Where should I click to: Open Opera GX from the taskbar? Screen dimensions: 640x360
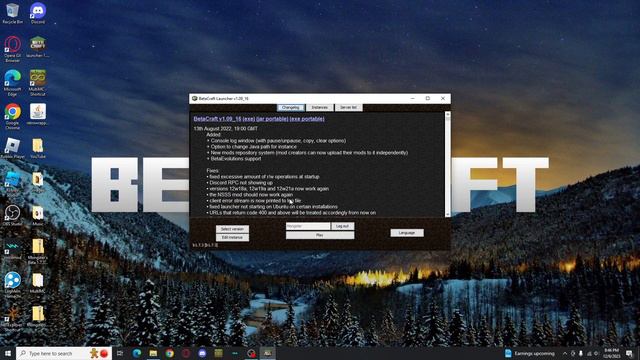pyautogui.click(x=186, y=353)
